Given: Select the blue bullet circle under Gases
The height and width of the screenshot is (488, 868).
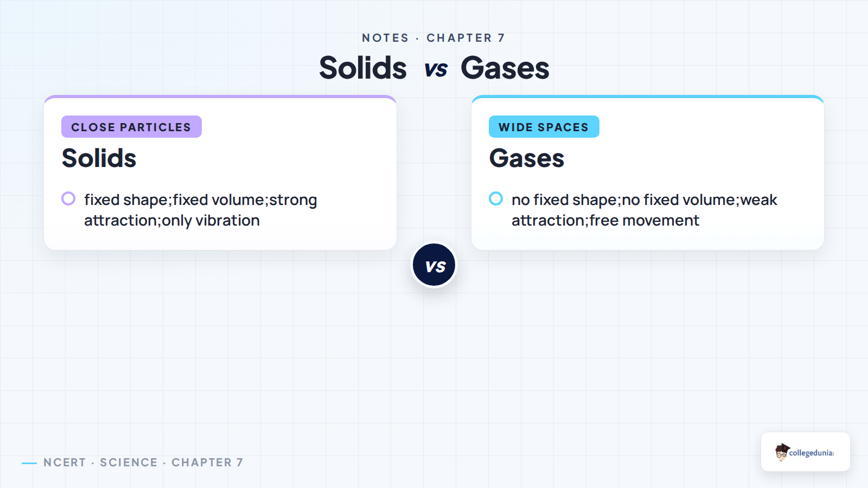Looking at the screenshot, I should 496,198.
